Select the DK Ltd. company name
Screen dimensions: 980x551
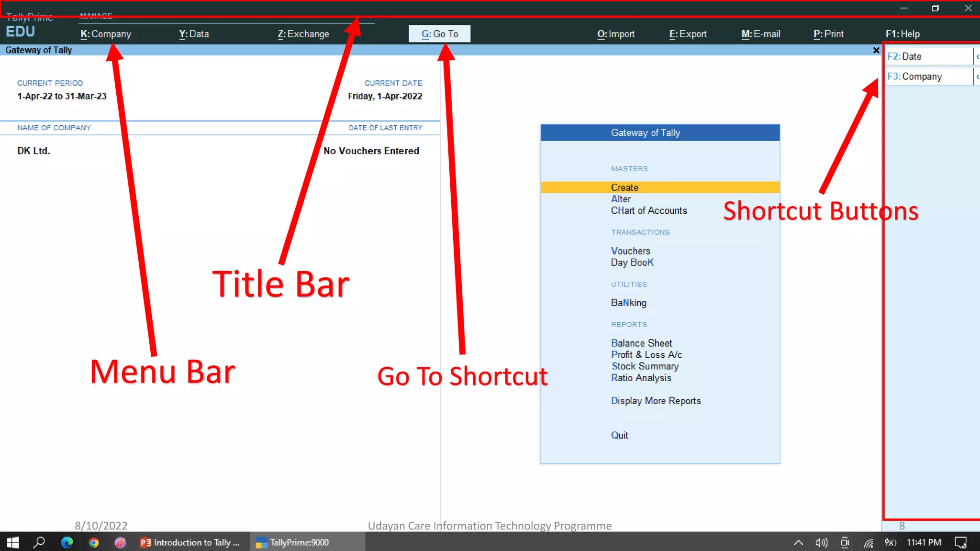(x=33, y=151)
